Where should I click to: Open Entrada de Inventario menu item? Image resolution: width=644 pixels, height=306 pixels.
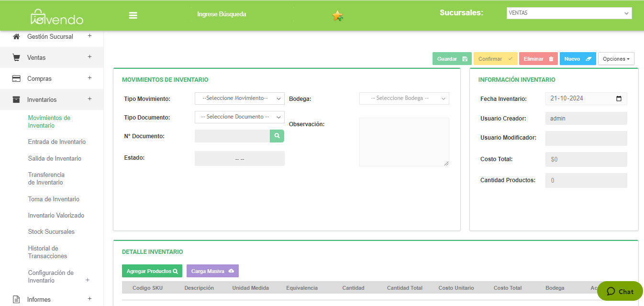coord(57,142)
